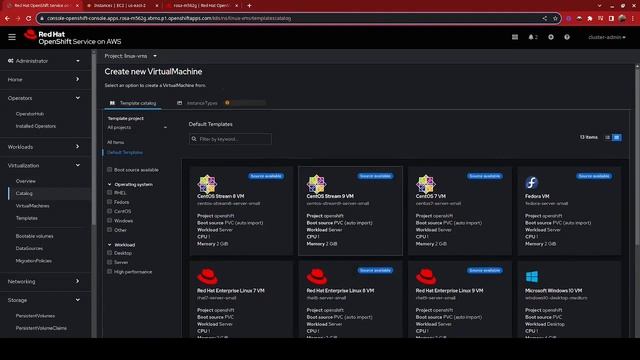Click the browser back arrow
640x360 pixels.
pos(7,18)
